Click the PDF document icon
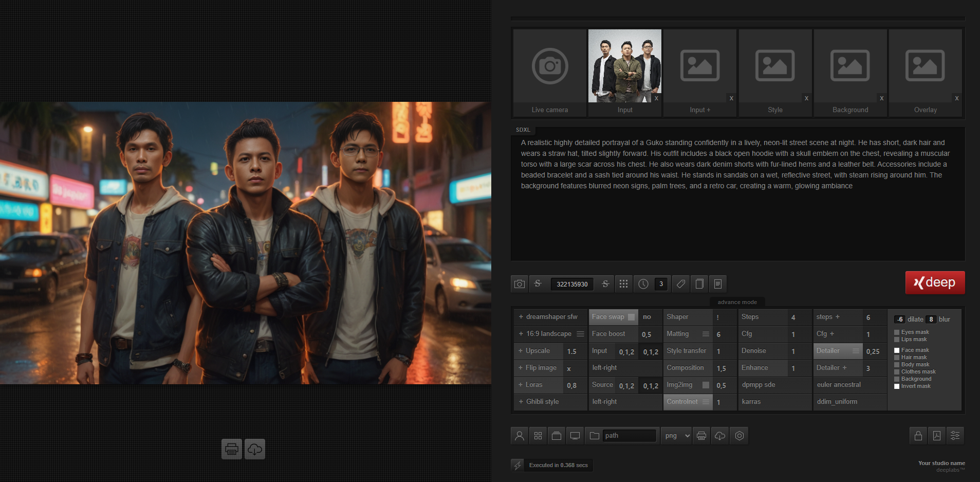The width and height of the screenshot is (980, 482). [937, 436]
